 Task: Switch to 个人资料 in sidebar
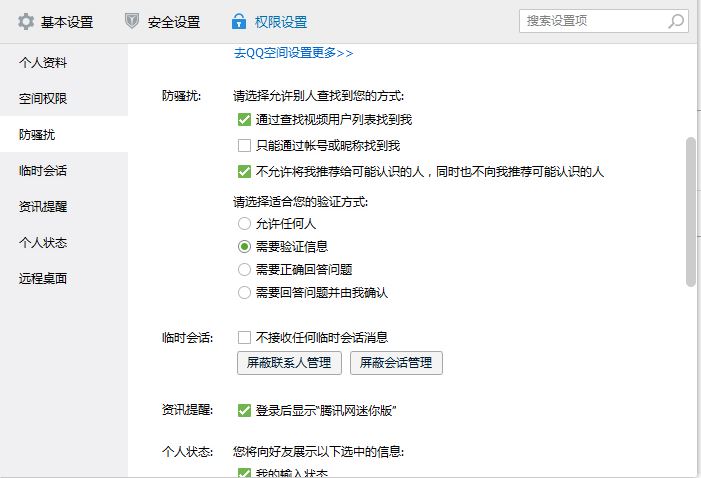[x=43, y=63]
